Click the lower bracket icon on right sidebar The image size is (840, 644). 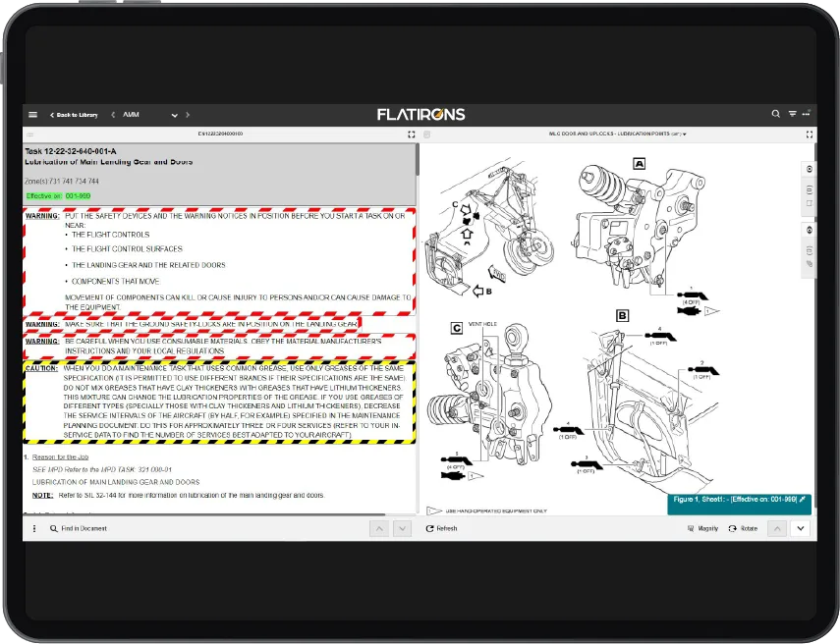(x=810, y=250)
